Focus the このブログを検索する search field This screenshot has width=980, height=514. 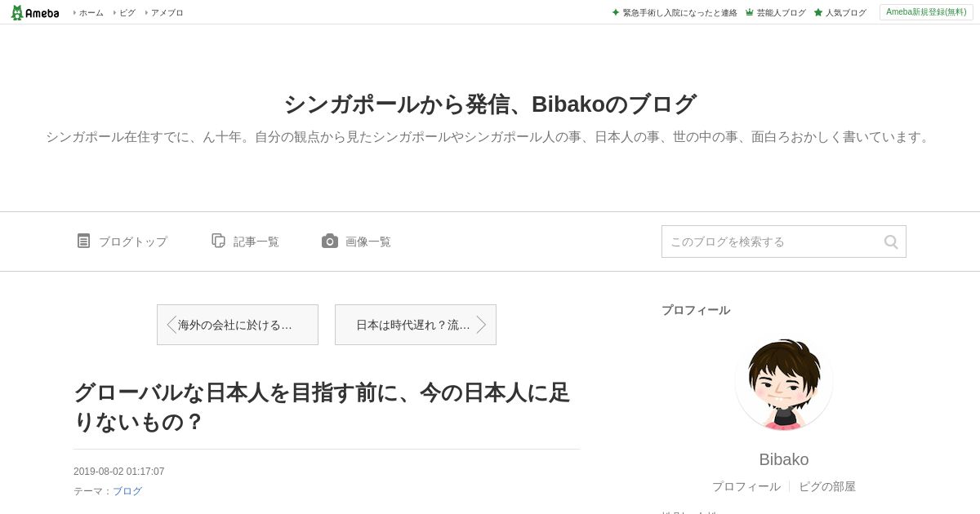(772, 241)
